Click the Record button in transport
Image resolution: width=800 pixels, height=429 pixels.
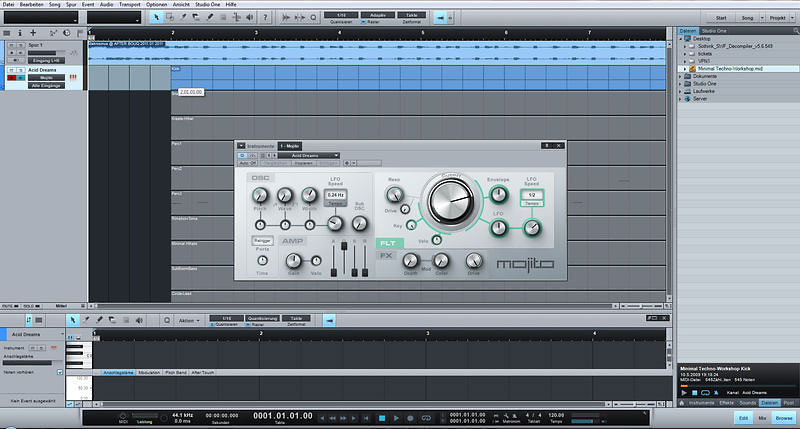(410, 418)
